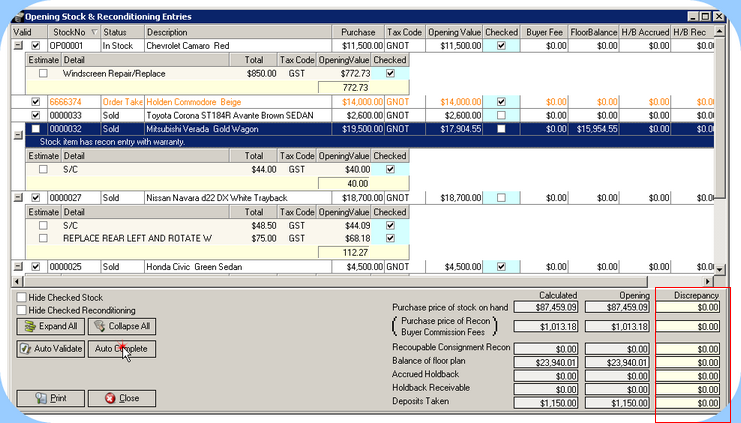The height and width of the screenshot is (423, 741).
Task: Enable Hide Checked Reconditioning checkbox
Action: pos(22,310)
